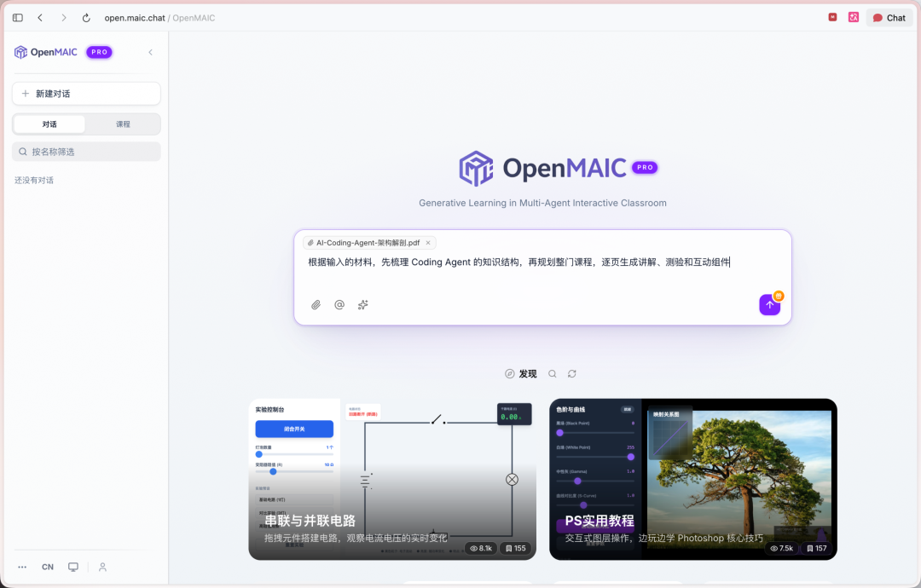Adjust the Black Point slider in PS card
Viewport: 921px width, 588px height.
[595, 433]
